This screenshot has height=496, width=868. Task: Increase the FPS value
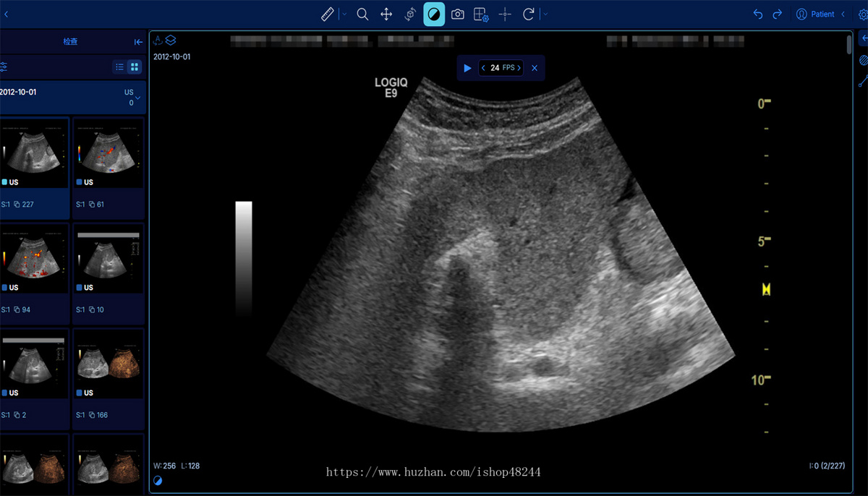[519, 68]
